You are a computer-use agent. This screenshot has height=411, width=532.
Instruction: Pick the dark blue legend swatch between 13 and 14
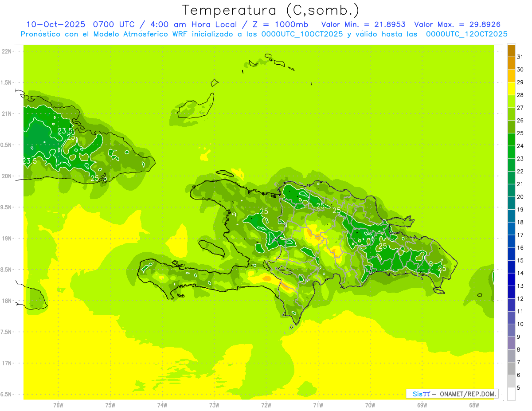coord(511,279)
